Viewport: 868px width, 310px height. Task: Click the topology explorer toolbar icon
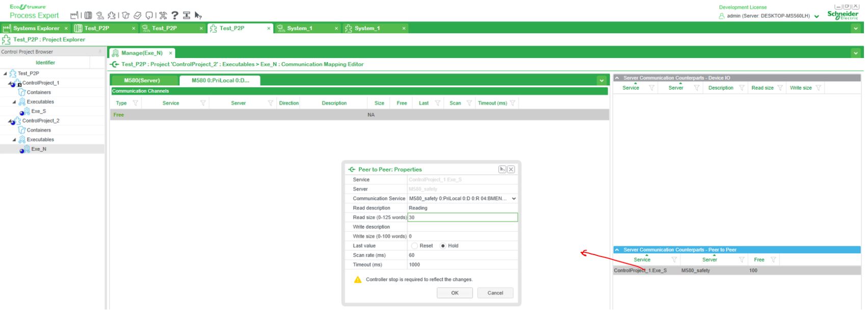100,15
